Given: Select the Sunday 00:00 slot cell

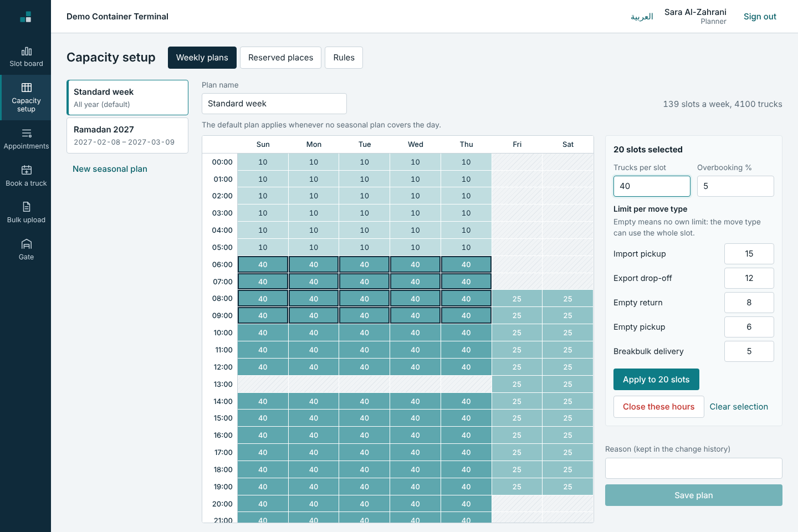Looking at the screenshot, I should pos(263,162).
